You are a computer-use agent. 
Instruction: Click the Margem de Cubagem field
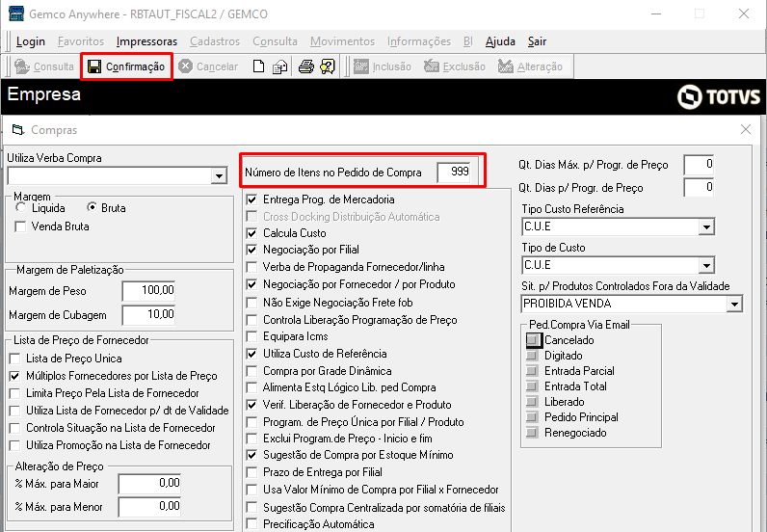(x=148, y=314)
